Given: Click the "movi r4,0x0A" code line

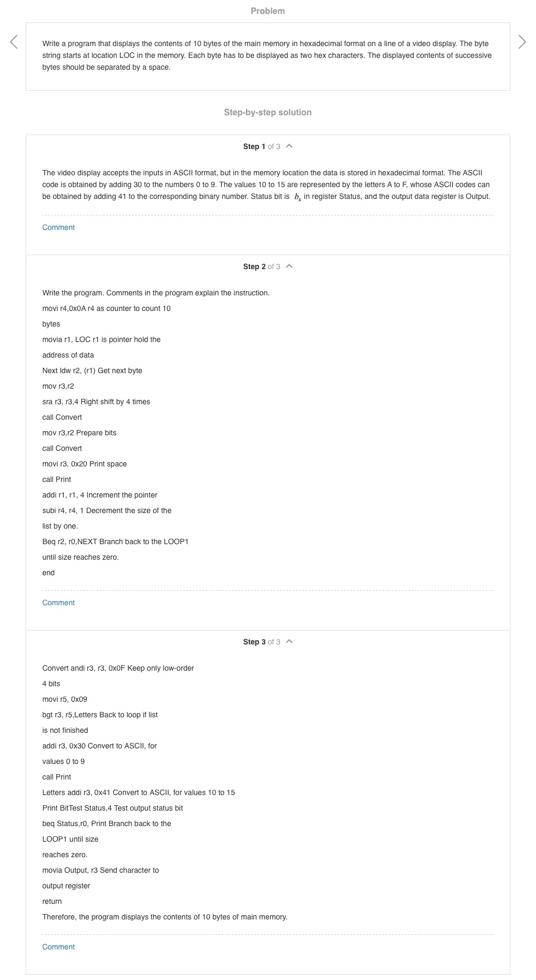Looking at the screenshot, I should point(106,308).
